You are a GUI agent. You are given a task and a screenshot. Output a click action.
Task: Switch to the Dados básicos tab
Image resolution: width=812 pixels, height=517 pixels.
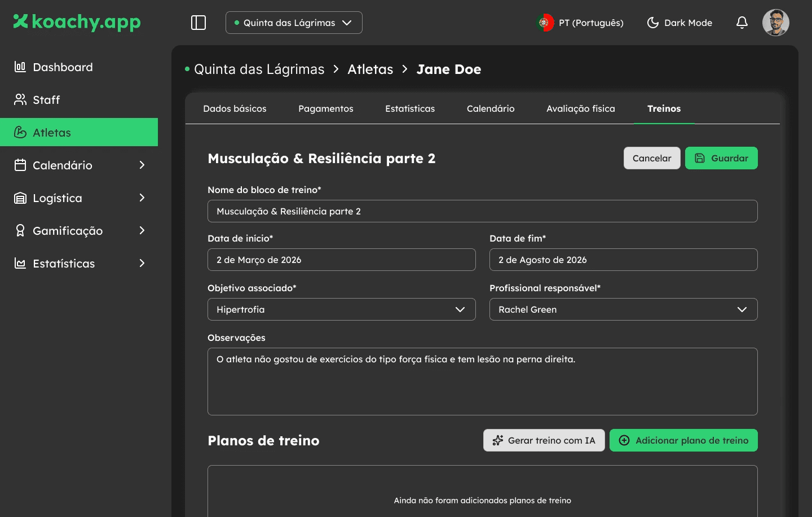click(235, 108)
